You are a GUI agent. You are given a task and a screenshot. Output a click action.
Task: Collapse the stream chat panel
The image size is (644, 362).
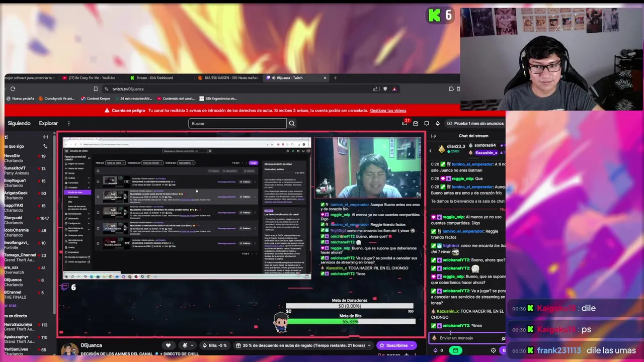tap(434, 136)
